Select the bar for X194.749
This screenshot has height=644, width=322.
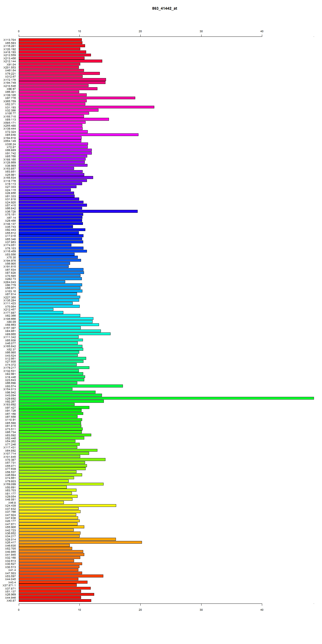[x=62, y=83]
